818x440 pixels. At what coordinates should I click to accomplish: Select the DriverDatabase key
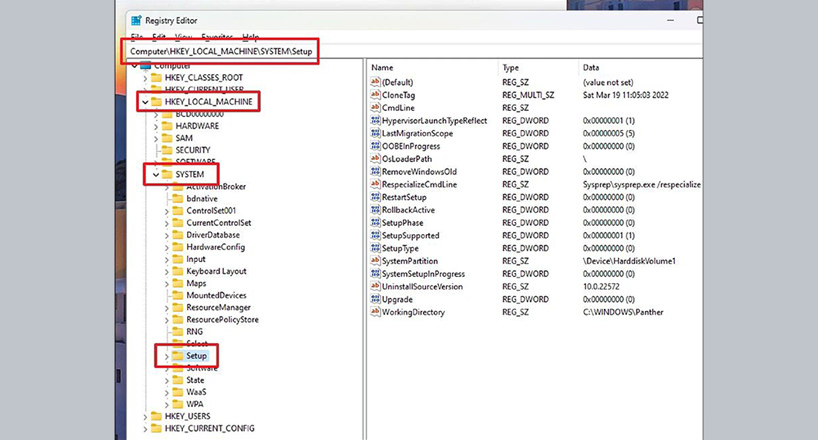[x=213, y=235]
